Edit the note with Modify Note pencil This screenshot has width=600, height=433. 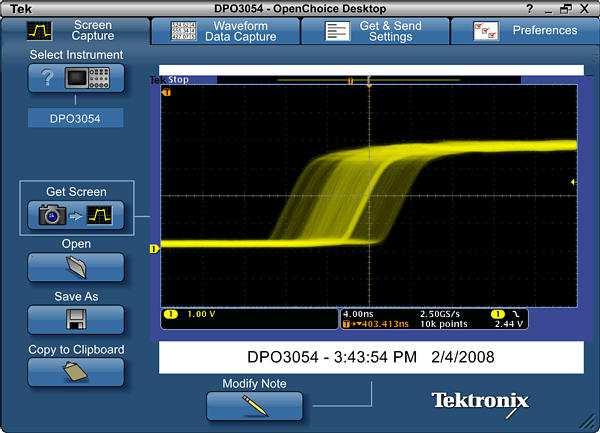tap(254, 406)
